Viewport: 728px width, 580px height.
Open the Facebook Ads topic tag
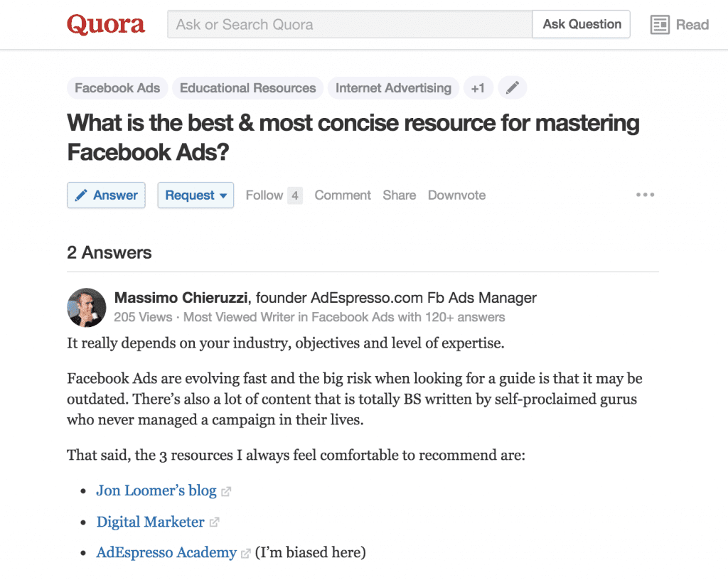pyautogui.click(x=117, y=88)
